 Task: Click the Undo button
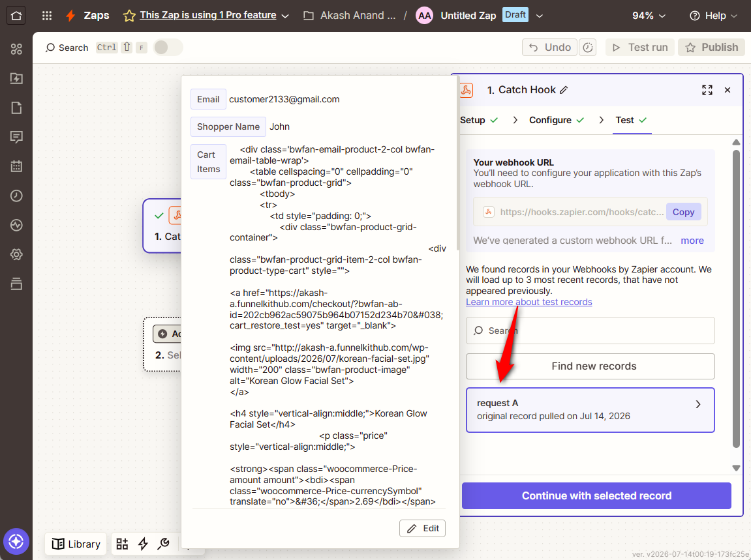click(x=549, y=48)
